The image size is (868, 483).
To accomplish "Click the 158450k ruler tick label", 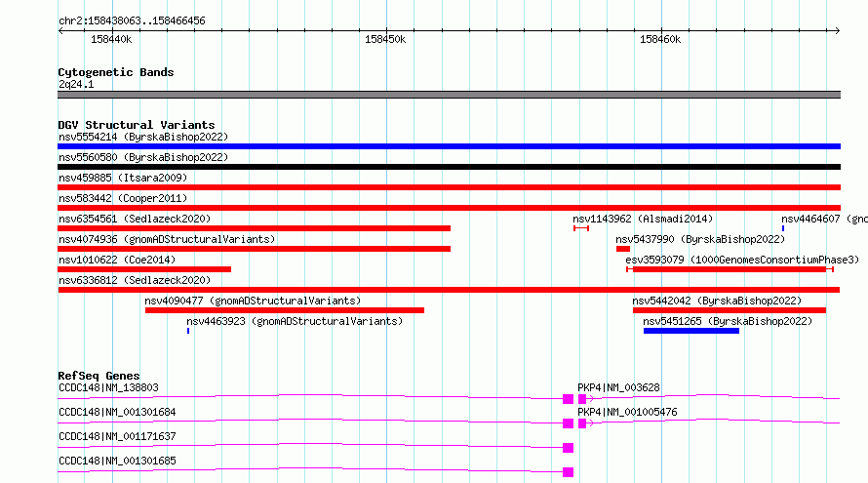I will (385, 39).
